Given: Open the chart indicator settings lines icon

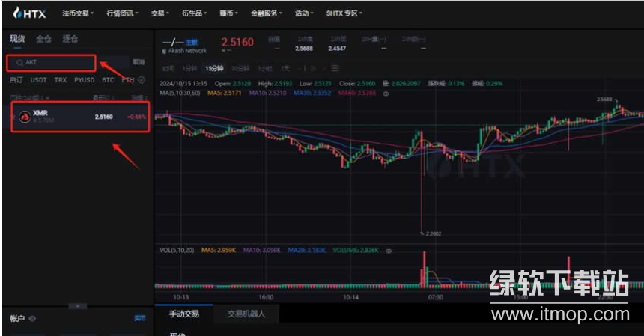Looking at the screenshot, I should pos(335,69).
